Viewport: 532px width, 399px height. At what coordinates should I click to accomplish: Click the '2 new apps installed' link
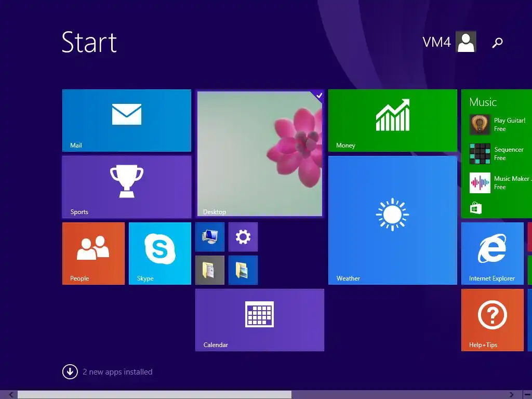[117, 372]
